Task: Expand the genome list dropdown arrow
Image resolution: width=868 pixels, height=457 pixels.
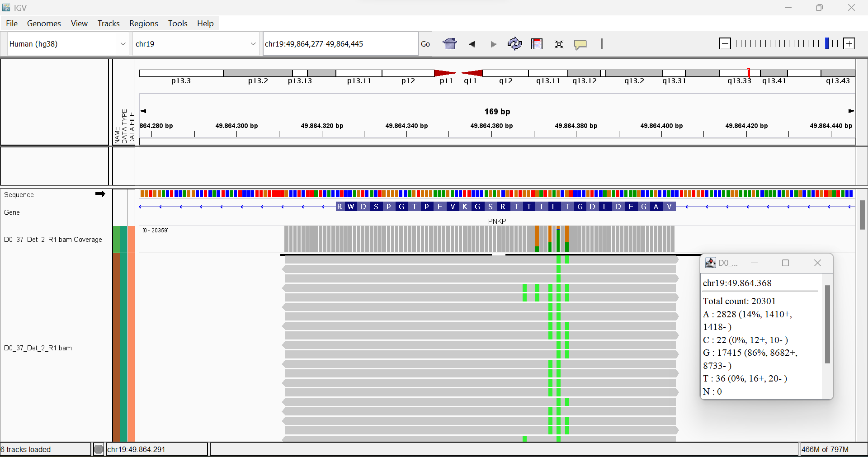Action: (123, 43)
